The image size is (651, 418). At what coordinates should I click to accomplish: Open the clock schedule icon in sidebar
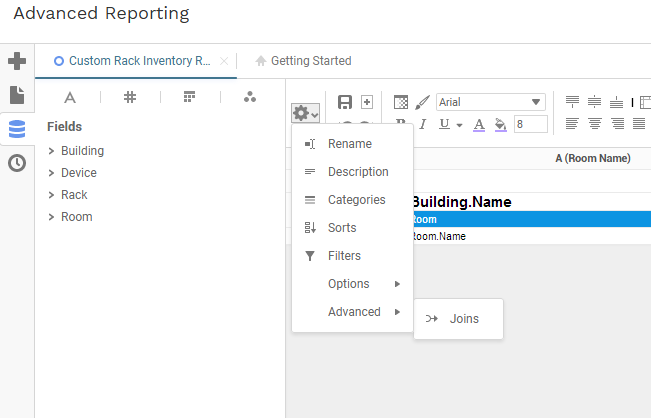pos(17,163)
